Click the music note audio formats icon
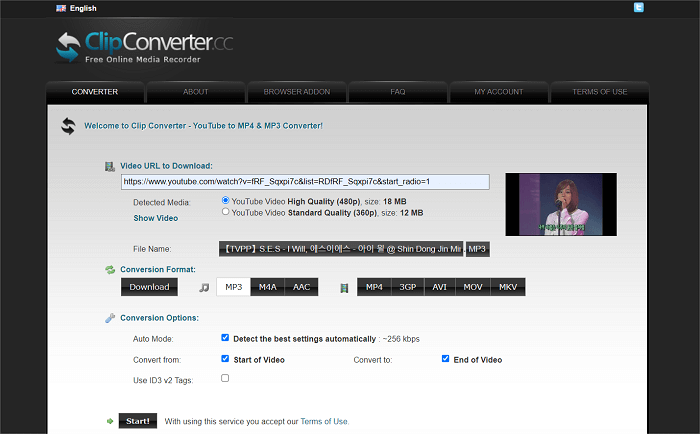This screenshot has width=700, height=434. (204, 287)
